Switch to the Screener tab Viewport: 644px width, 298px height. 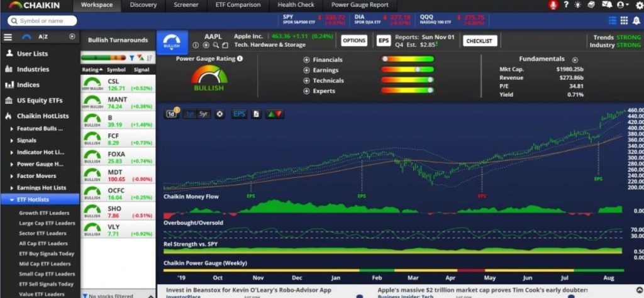pyautogui.click(x=185, y=5)
